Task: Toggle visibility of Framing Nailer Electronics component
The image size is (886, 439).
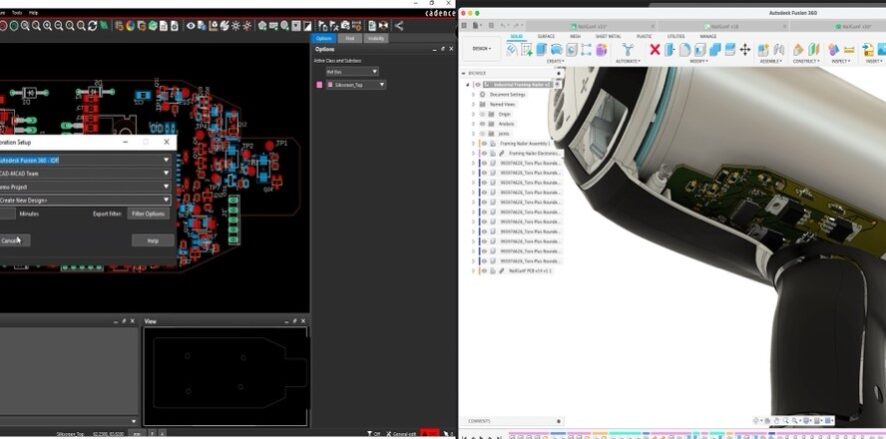Action: (484, 153)
